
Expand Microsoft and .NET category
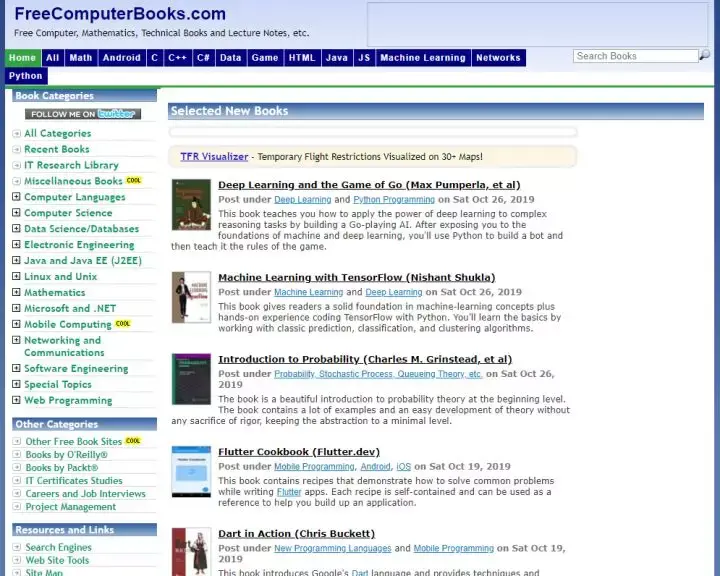tap(16, 308)
